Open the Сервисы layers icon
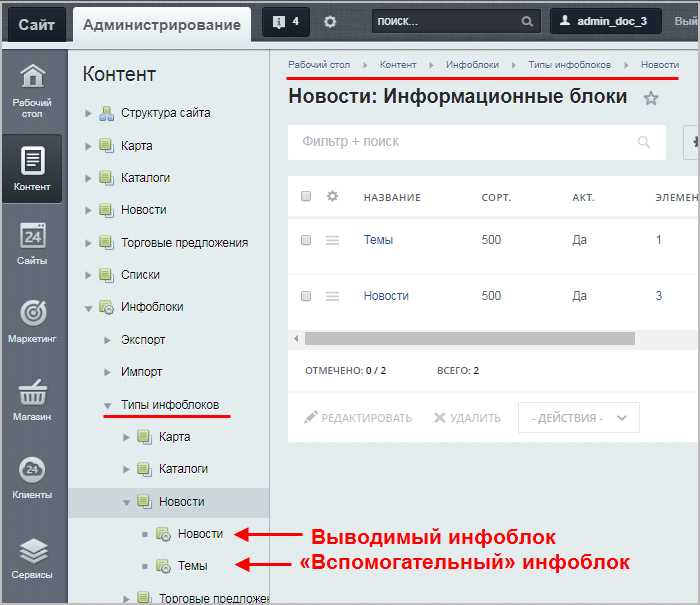 pyautogui.click(x=33, y=551)
